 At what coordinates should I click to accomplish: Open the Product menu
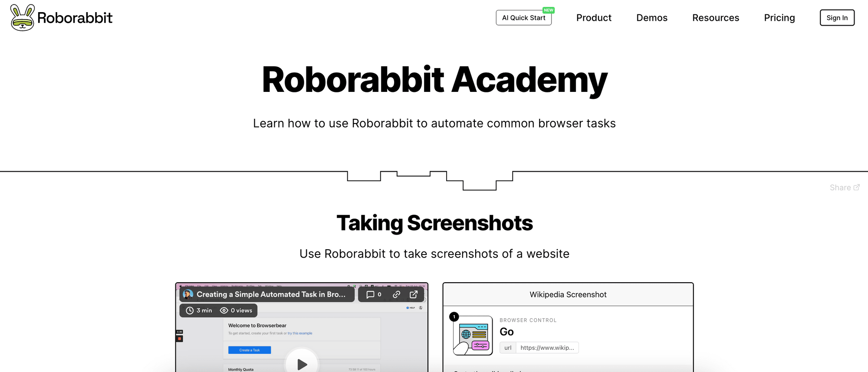[593, 18]
